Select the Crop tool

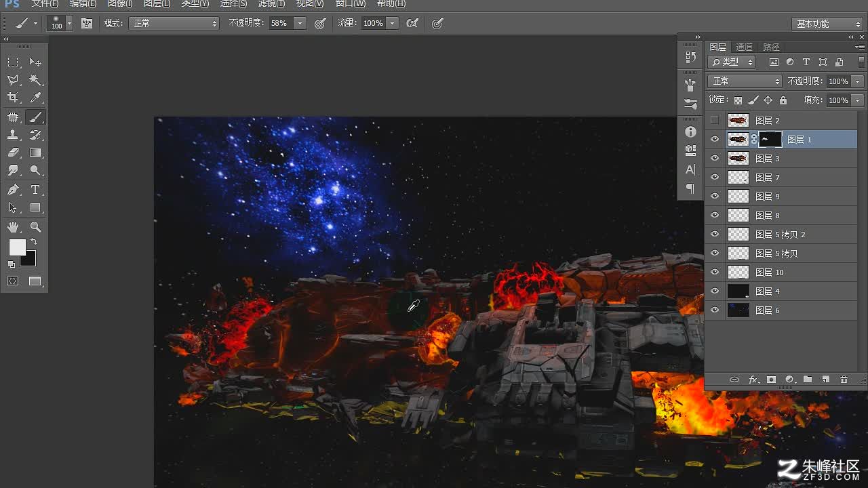click(x=13, y=98)
